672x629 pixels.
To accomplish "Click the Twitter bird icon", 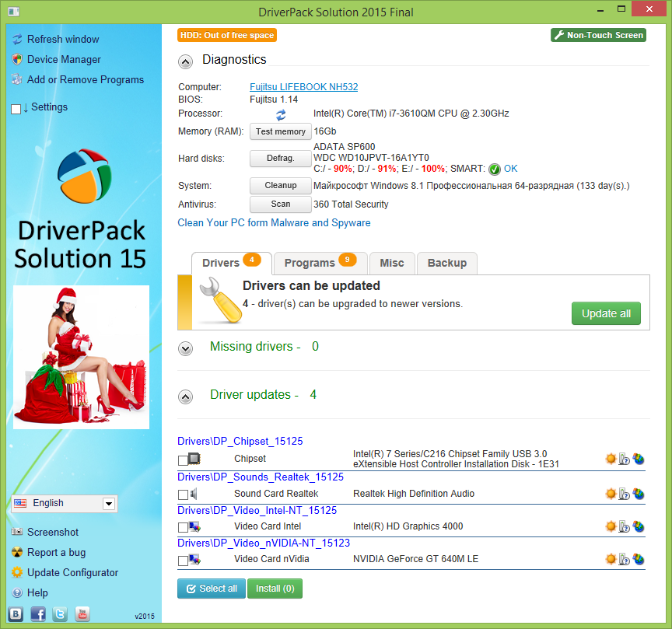I will click(x=60, y=613).
